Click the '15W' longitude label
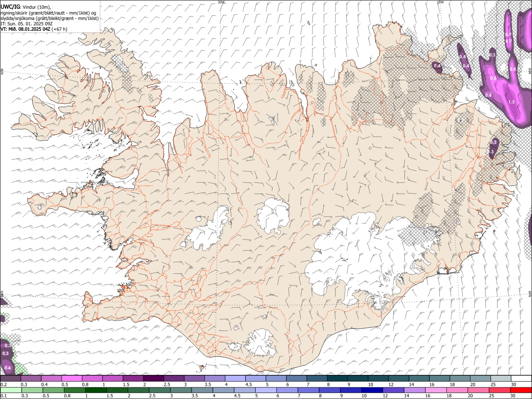 tap(440, 2)
